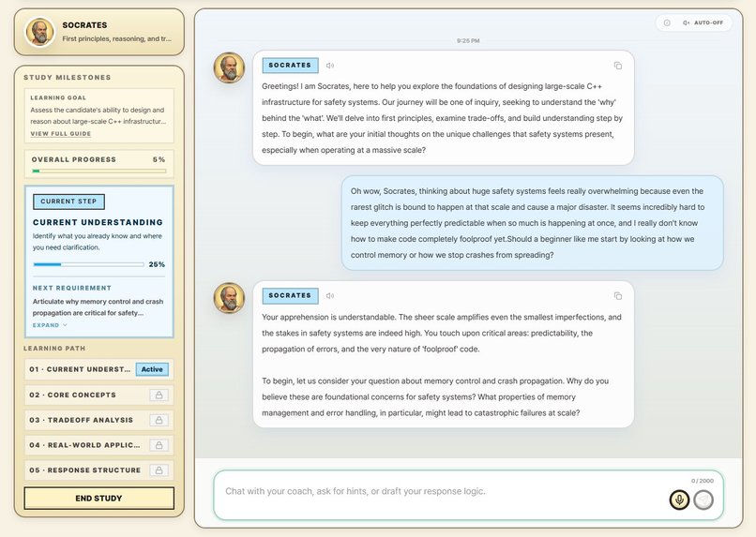Open View Full Guide link
The height and width of the screenshot is (537, 756).
61,134
